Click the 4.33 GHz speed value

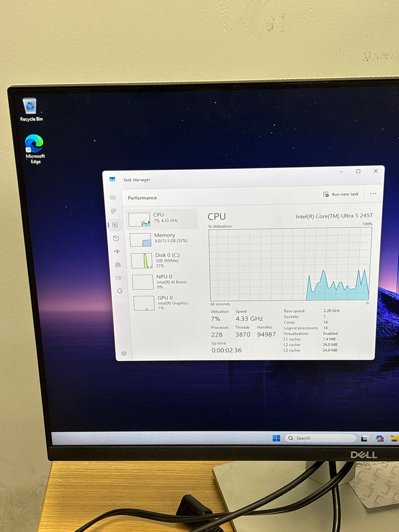(249, 319)
